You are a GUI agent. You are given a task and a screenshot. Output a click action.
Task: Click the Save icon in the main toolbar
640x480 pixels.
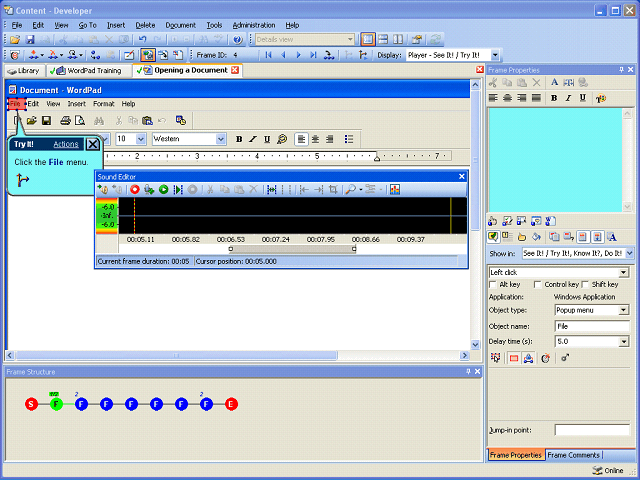pyautogui.click(x=31, y=39)
